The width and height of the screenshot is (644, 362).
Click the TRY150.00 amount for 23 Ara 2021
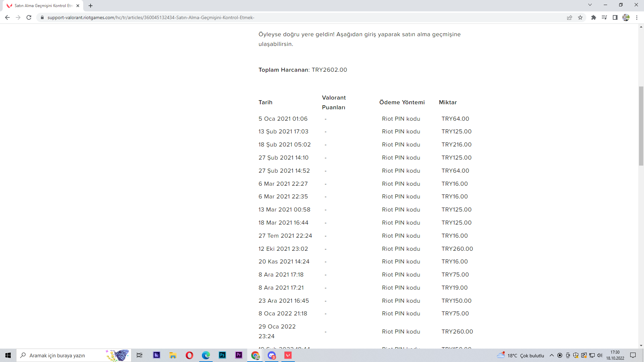[x=457, y=301]
